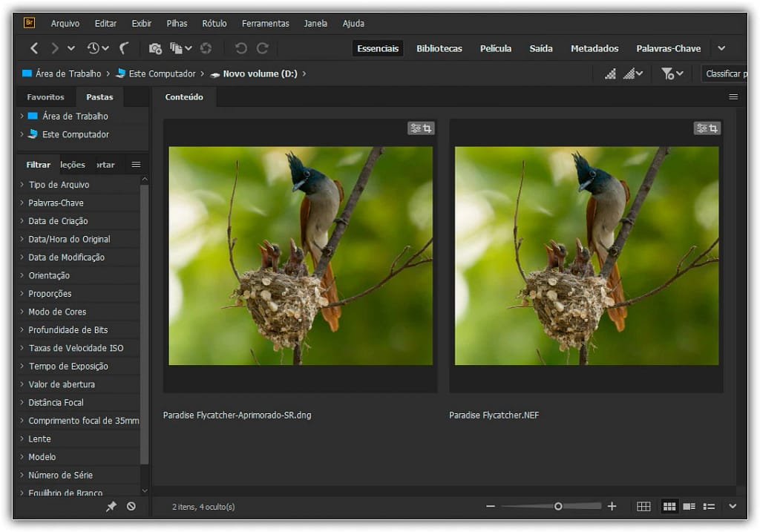Switch to Metadados workspace
Image resolution: width=760 pixels, height=532 pixels.
pyautogui.click(x=594, y=48)
